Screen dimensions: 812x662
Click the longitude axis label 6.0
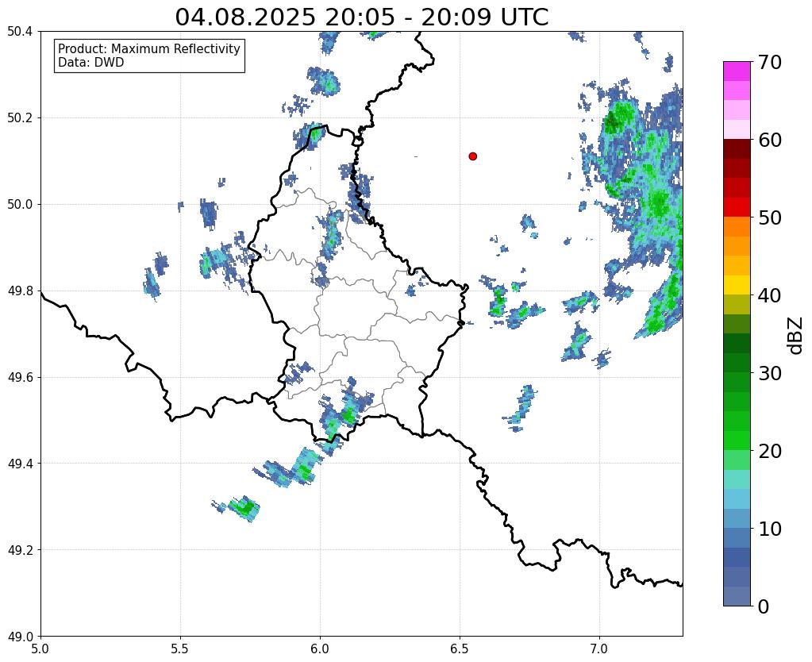point(320,649)
